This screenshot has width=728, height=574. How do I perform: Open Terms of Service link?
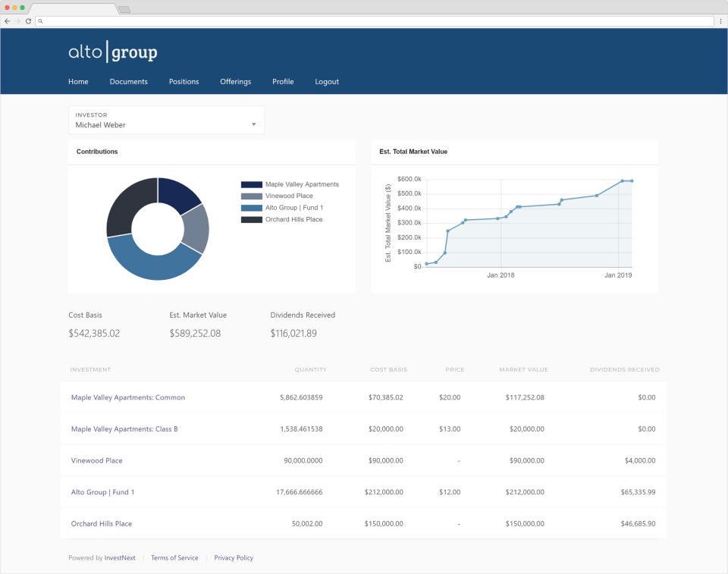[x=174, y=558]
